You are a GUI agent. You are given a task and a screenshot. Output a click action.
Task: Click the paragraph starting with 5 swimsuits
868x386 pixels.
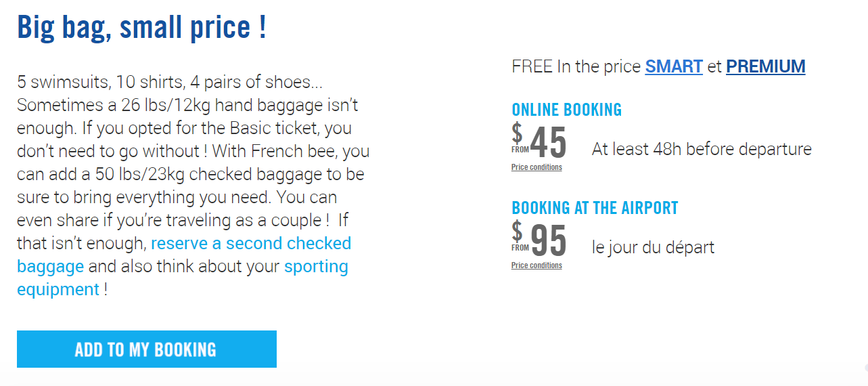tap(193, 186)
